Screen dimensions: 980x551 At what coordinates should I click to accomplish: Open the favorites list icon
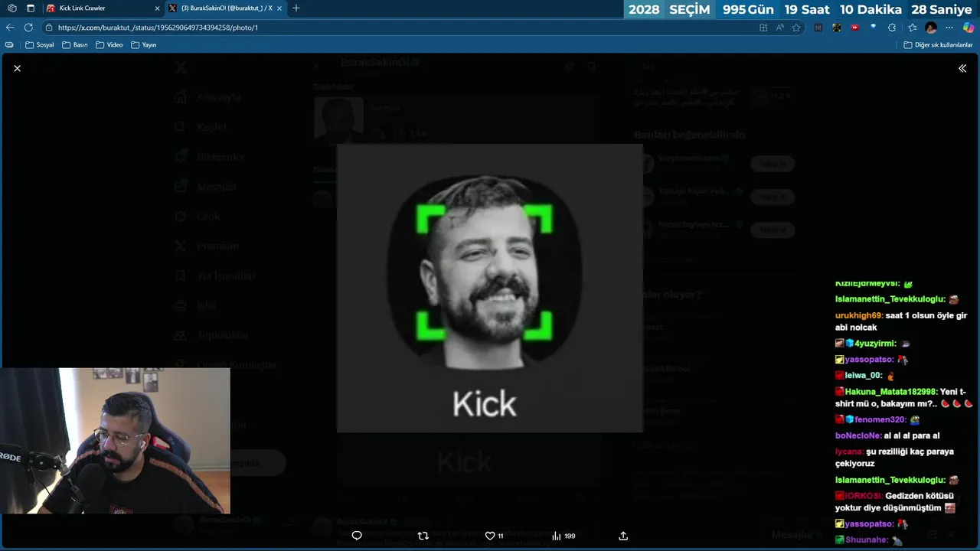coord(912,27)
